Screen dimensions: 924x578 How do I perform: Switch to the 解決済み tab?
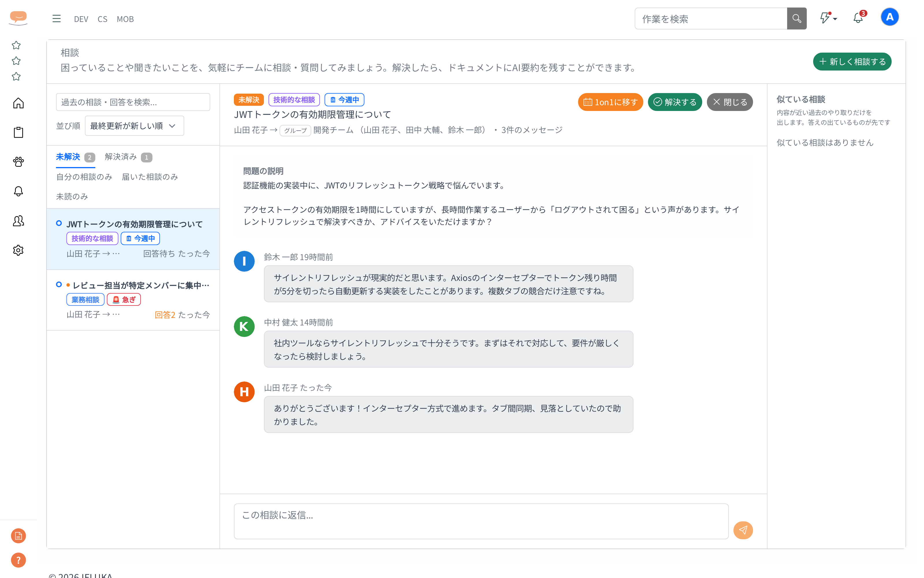pos(128,157)
